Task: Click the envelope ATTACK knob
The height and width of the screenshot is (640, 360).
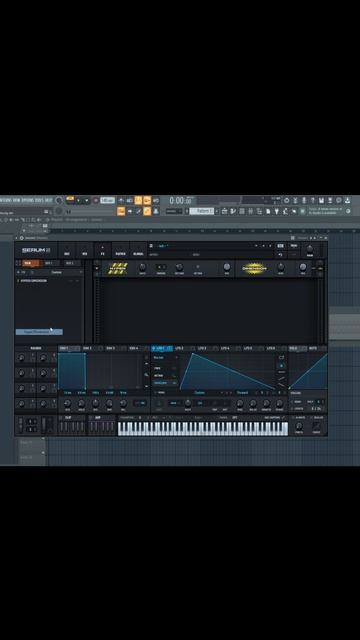Action: tap(67, 403)
